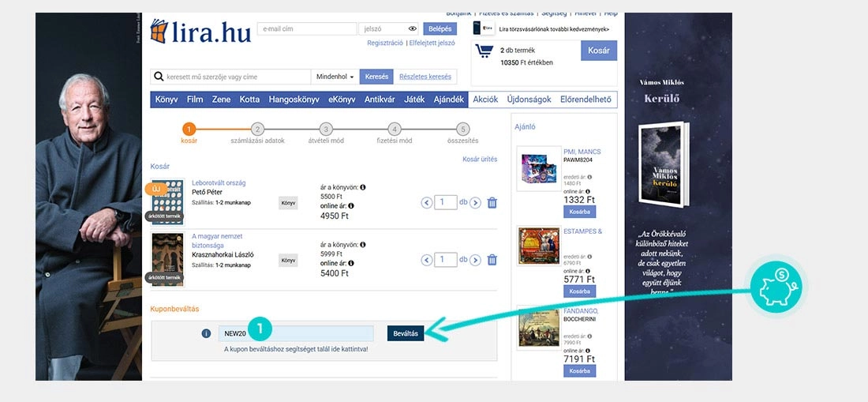
Task: Increase quantity of Leborotvált ország
Action: (x=475, y=203)
